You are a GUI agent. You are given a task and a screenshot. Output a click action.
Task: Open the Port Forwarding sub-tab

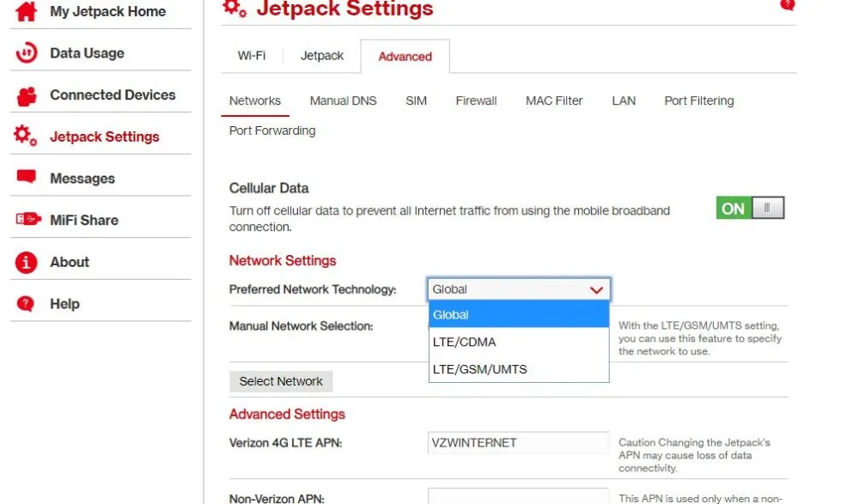click(272, 131)
